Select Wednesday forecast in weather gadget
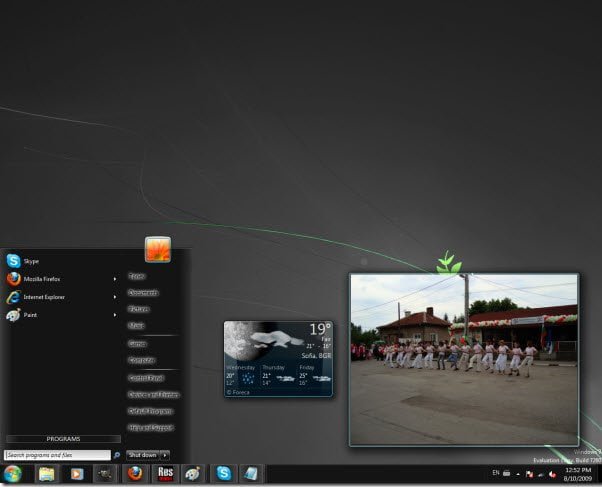The width and height of the screenshot is (602, 487). point(241,376)
